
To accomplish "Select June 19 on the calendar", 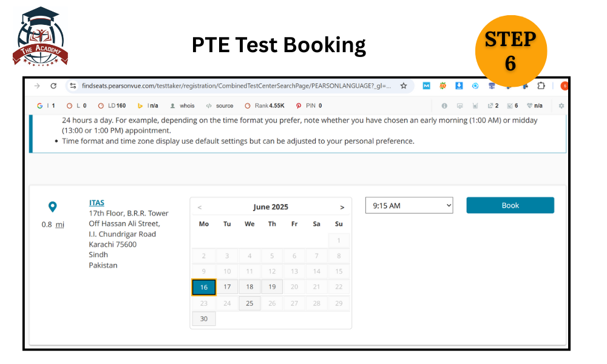I will 272,286.
